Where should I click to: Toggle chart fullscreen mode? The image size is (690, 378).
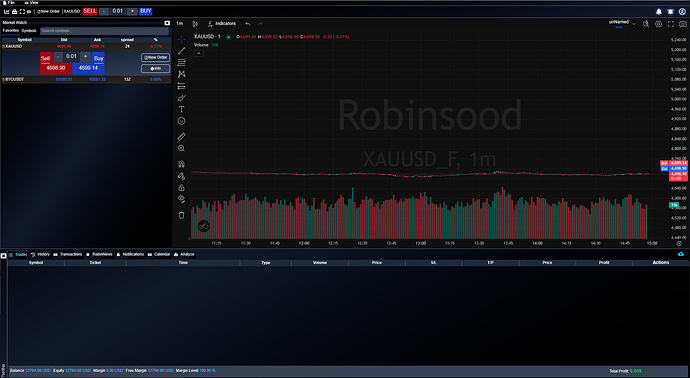pyautogui.click(x=671, y=24)
